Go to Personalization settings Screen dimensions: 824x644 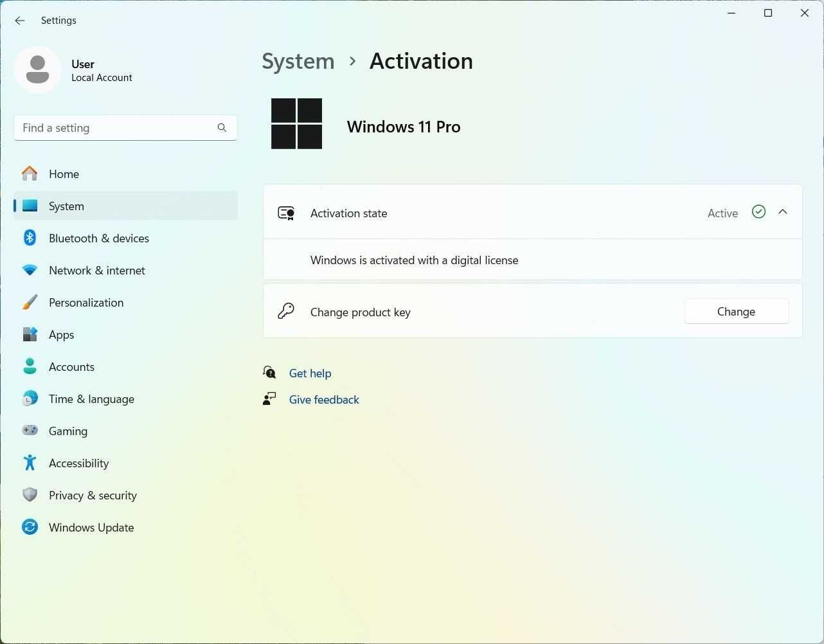[126, 302]
